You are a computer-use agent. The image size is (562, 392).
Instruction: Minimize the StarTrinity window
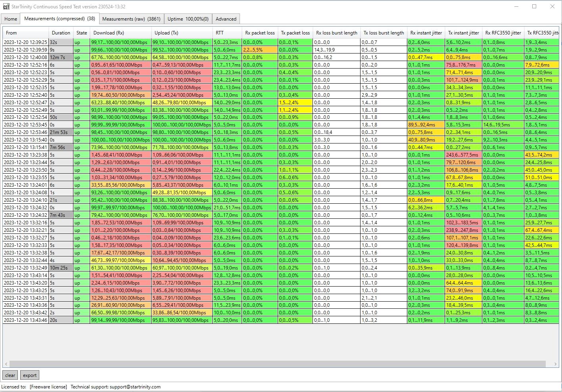[x=516, y=6]
